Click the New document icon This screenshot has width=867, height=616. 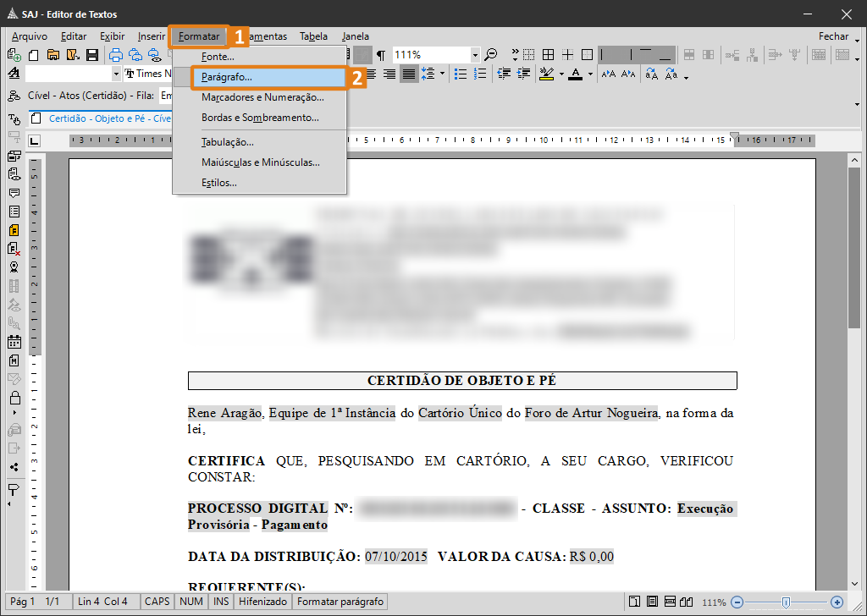34,55
